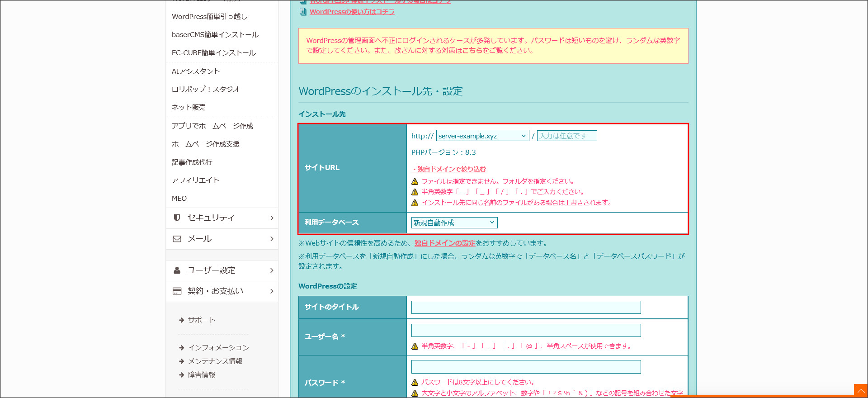This screenshot has height=398, width=868.
Task: Click the WordPressのインストール先・設定 heading
Action: pos(381,91)
